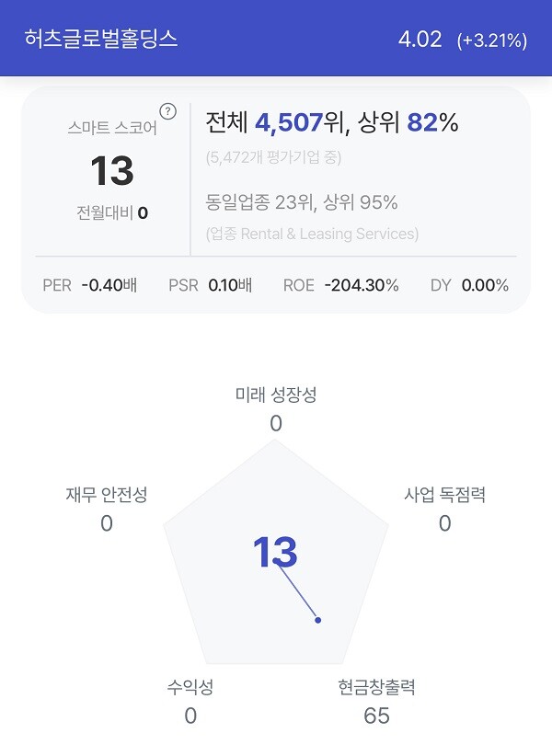Viewport: 552px width, 756px height.
Task: Click the DY 0.00% metric
Action: 469,285
